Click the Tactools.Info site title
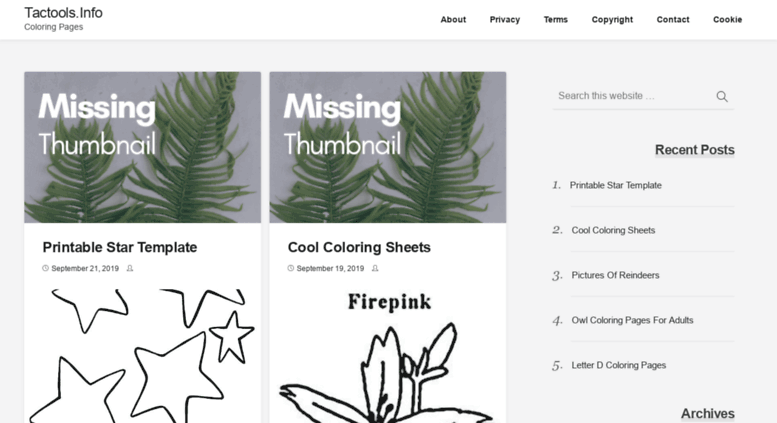Viewport: 777px width, 423px height. (63, 13)
